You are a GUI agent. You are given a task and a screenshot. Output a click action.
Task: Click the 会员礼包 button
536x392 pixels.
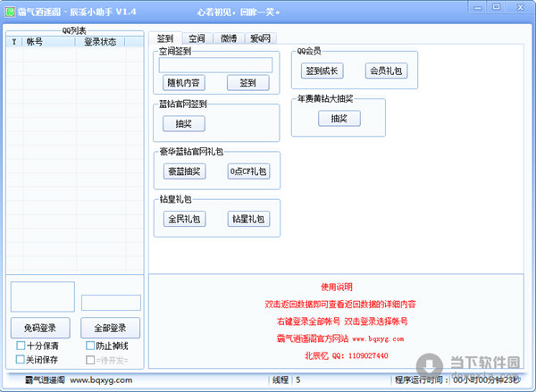point(386,71)
